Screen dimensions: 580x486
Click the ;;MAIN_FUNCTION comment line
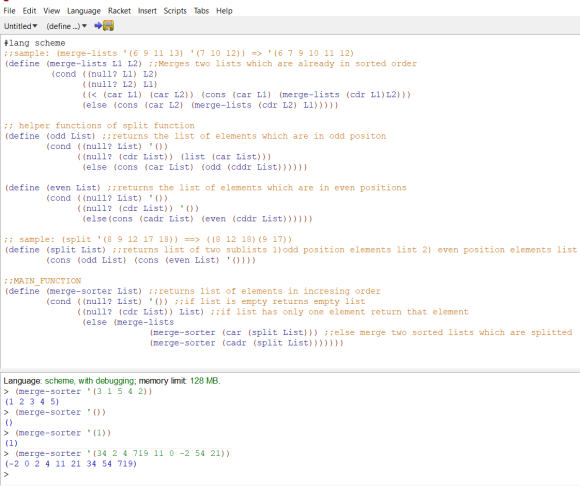(43, 281)
